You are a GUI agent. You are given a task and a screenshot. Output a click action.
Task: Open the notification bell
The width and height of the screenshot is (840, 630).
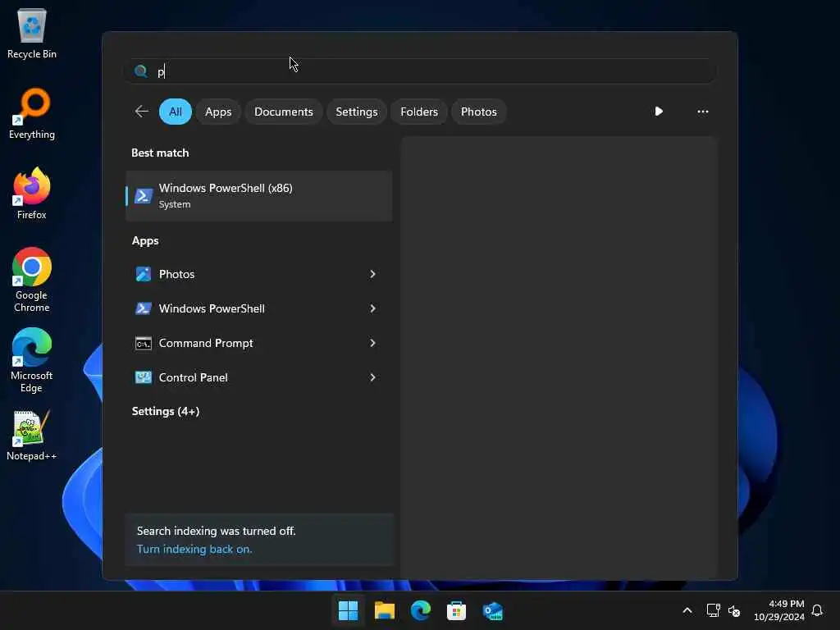[817, 610]
